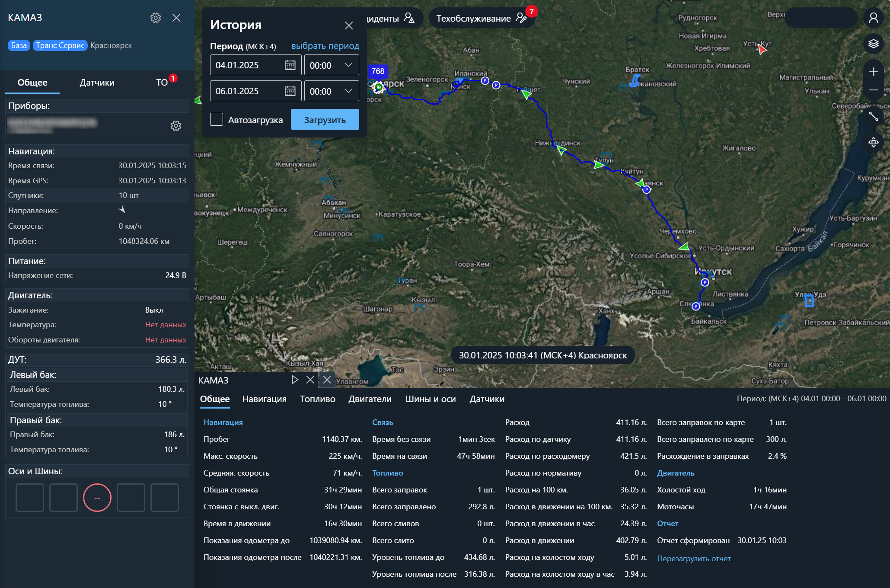890x588 pixels.
Task: Open the map layers selector icon
Action: pyautogui.click(x=873, y=44)
